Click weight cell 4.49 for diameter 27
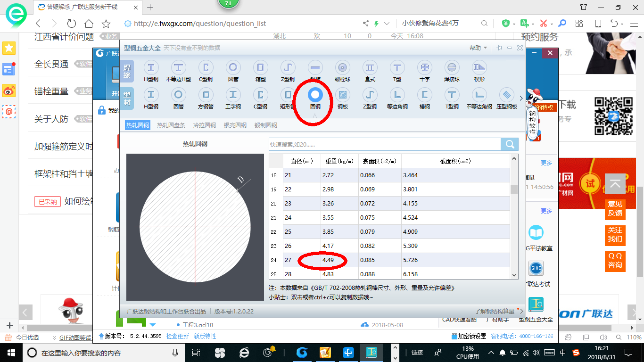The height and width of the screenshot is (362, 644). click(339, 260)
